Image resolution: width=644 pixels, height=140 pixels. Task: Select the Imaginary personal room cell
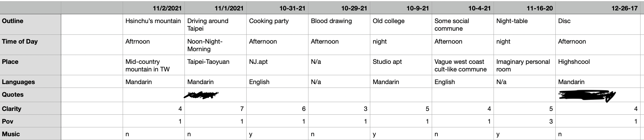(525, 65)
